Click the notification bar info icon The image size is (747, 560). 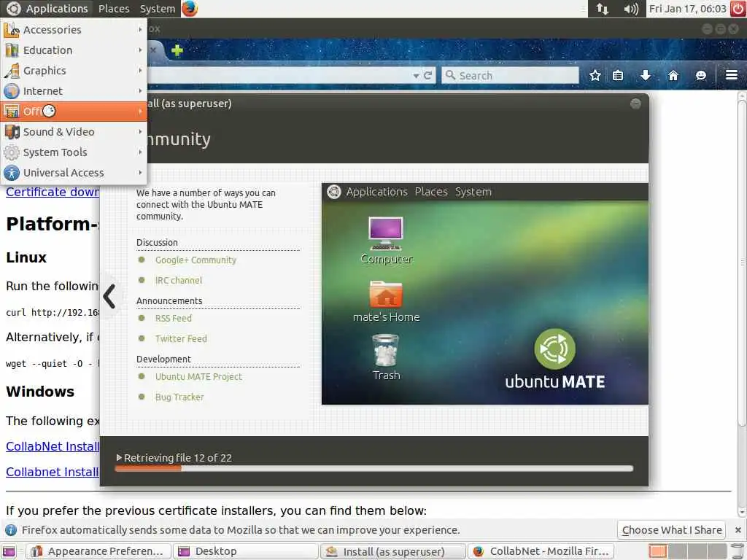pyautogui.click(x=10, y=530)
